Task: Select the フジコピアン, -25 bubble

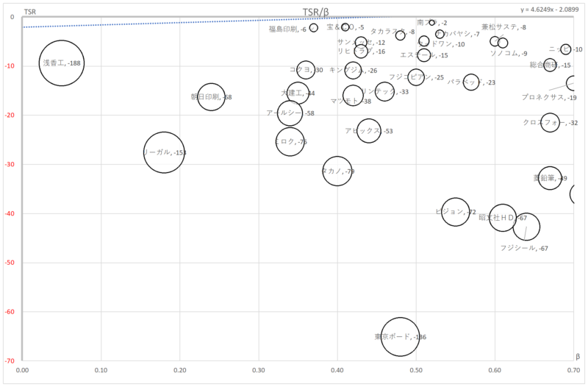Action: click(x=416, y=77)
